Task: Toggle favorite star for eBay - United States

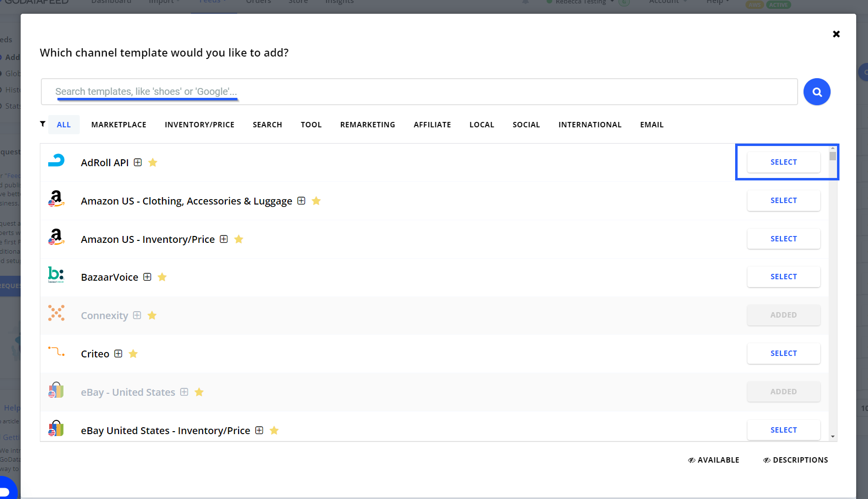Action: coord(199,392)
